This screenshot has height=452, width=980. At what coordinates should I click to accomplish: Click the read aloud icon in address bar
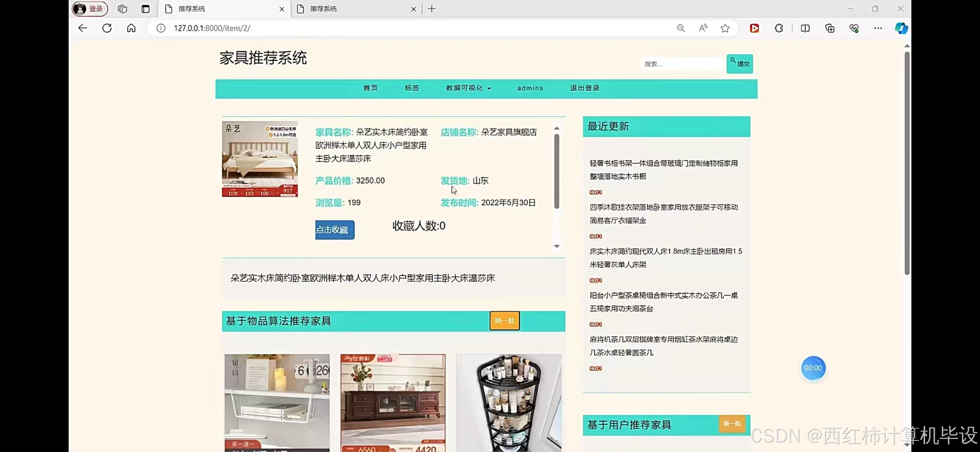[703, 28]
